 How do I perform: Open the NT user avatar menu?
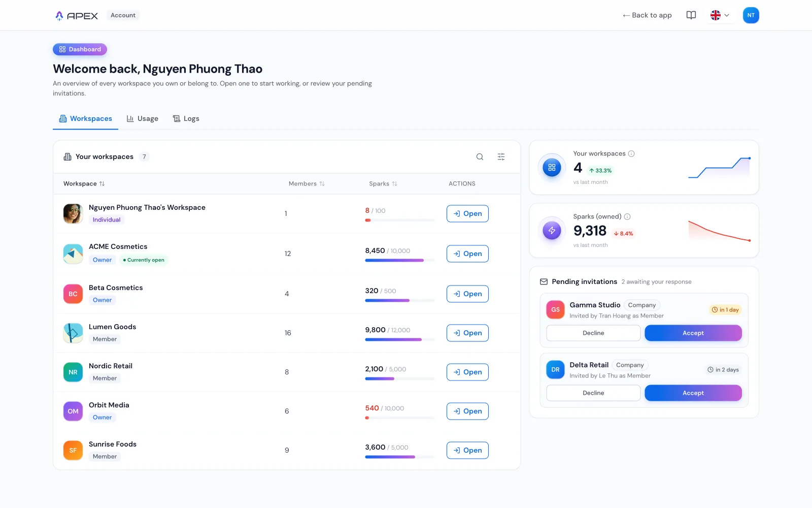pyautogui.click(x=751, y=15)
